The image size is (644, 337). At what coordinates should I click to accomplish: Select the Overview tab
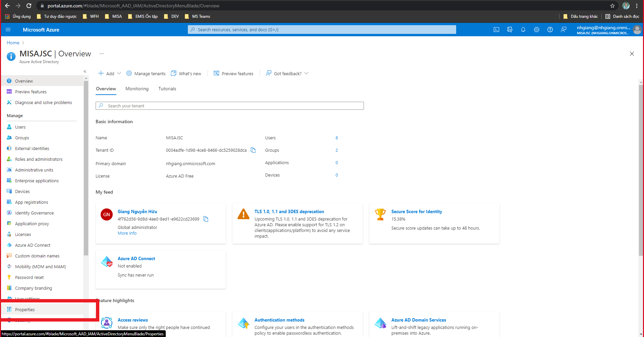click(106, 89)
